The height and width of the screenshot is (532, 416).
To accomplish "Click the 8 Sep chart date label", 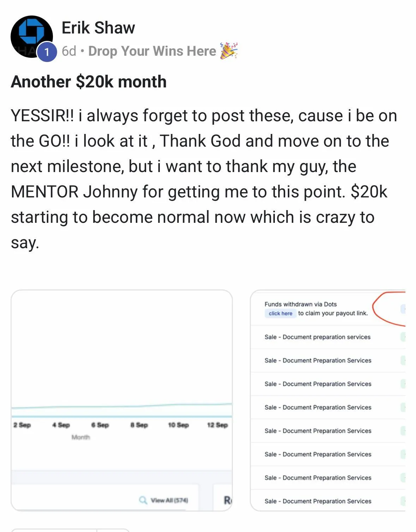I will (x=139, y=425).
